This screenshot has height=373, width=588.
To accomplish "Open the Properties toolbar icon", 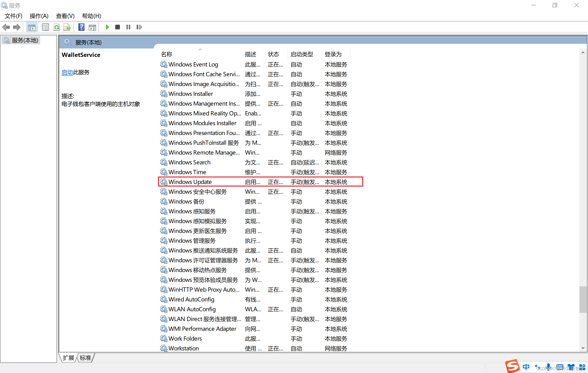I will click(x=45, y=27).
